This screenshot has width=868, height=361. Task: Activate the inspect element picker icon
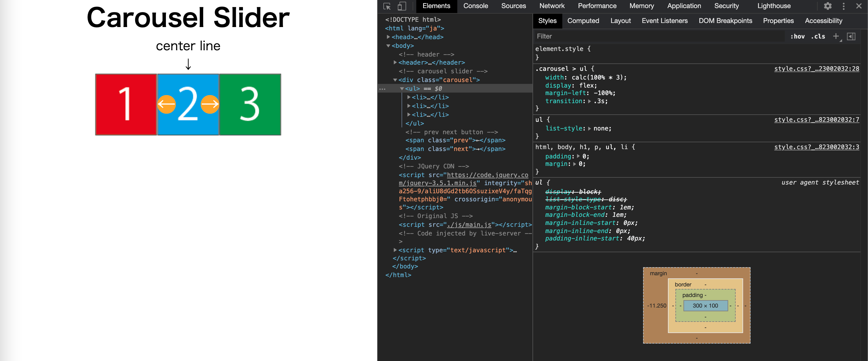point(387,6)
